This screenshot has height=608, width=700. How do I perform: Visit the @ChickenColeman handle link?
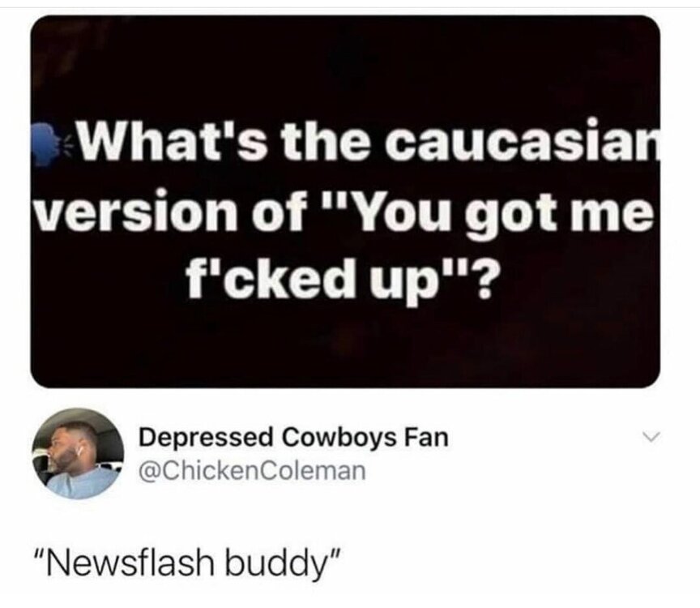(x=252, y=471)
